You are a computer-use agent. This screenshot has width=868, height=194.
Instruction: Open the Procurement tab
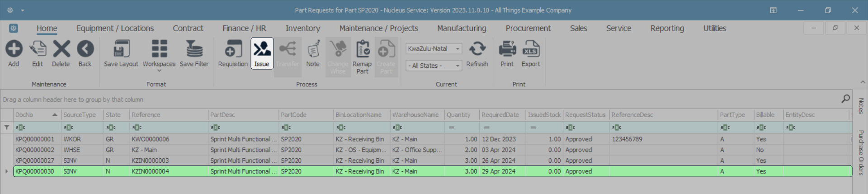(x=528, y=28)
